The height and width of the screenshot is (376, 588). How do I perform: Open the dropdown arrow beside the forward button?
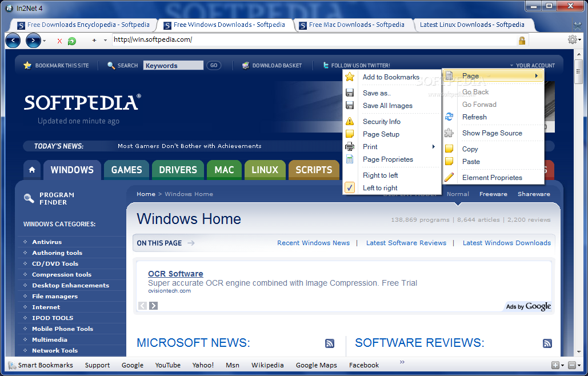coord(44,41)
